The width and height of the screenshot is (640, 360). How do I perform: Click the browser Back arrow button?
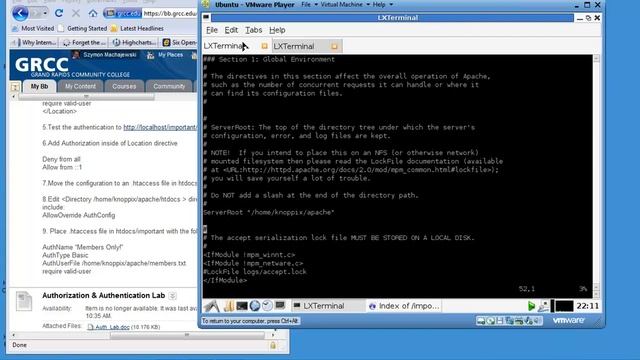point(20,13)
